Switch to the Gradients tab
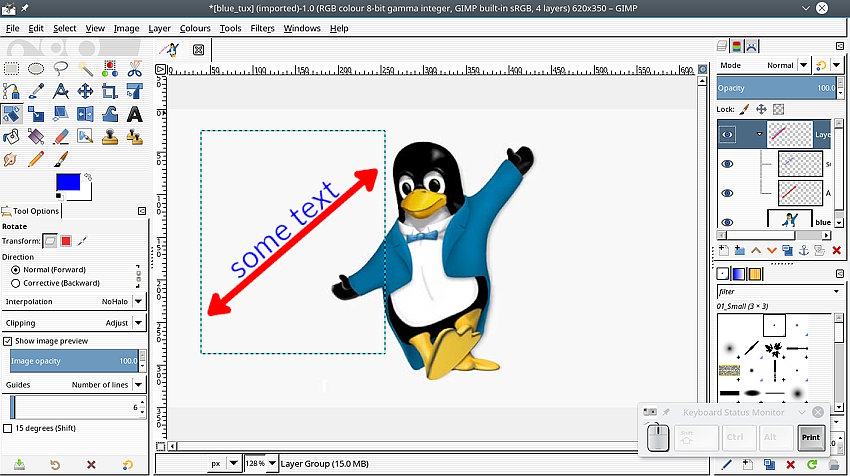The height and width of the screenshot is (476, 850). pyautogui.click(x=739, y=274)
